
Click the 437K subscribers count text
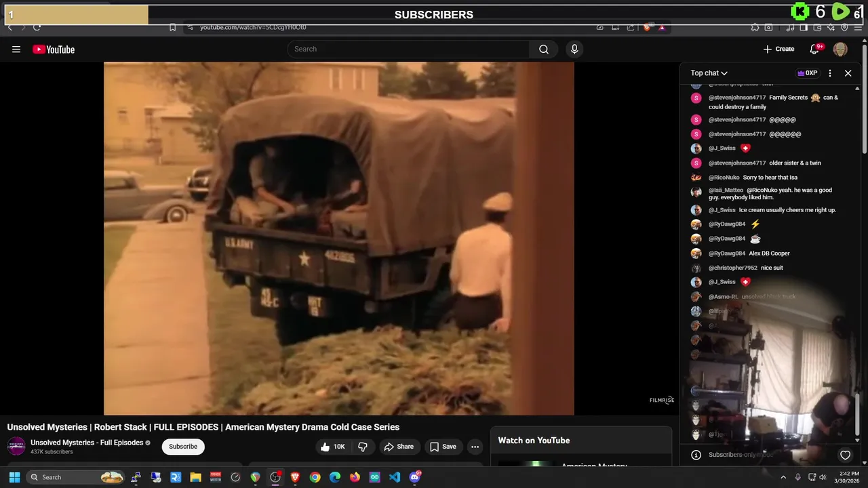(x=52, y=452)
